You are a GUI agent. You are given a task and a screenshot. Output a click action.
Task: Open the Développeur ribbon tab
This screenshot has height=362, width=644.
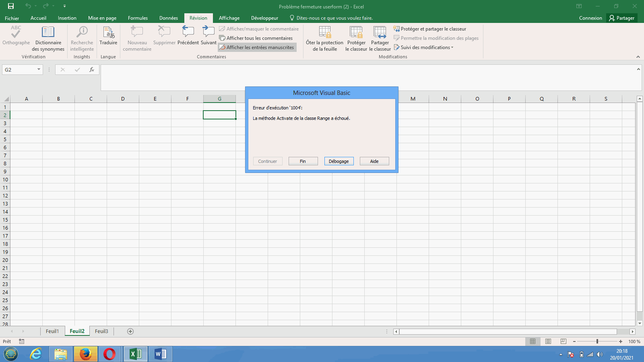[x=264, y=18]
